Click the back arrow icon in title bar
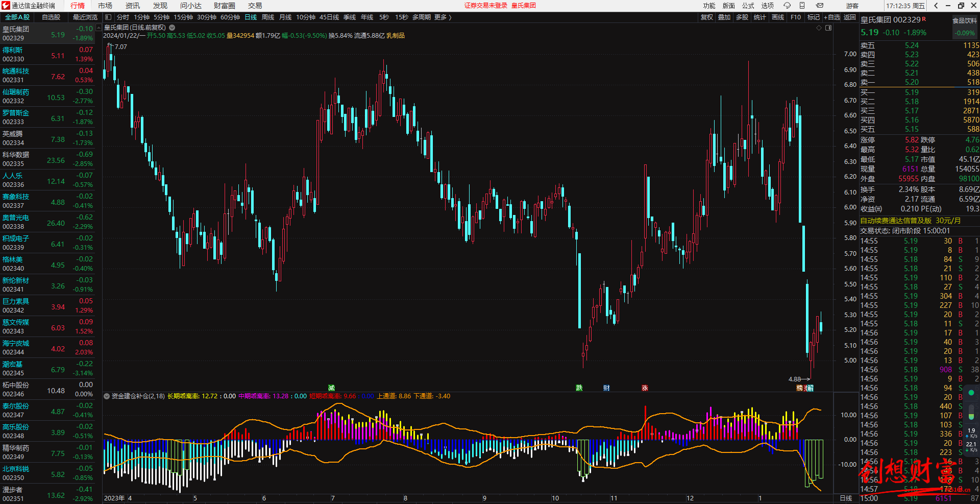Viewport: 980px width, 504px height. [x=936, y=6]
